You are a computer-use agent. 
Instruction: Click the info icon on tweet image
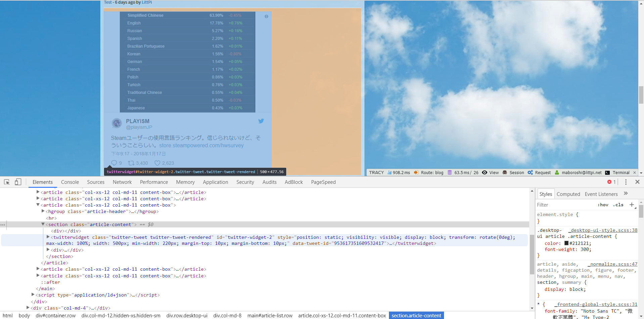[x=266, y=16]
